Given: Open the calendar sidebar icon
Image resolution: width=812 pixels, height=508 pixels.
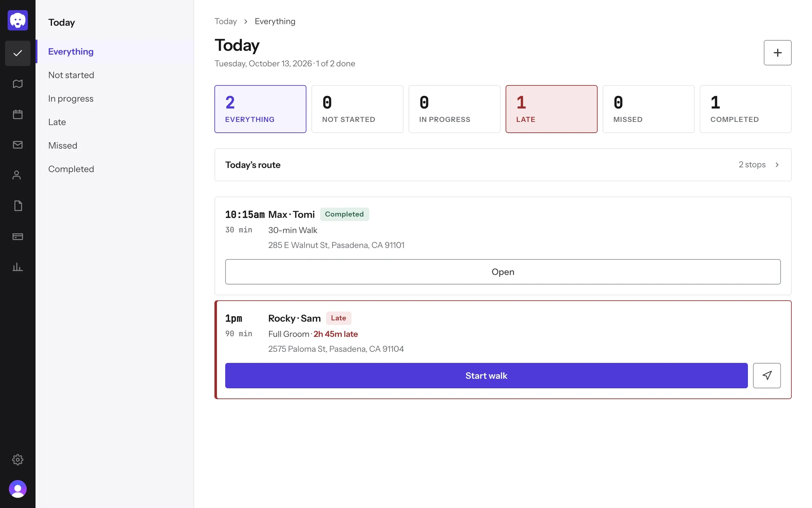Looking at the screenshot, I should [18, 114].
